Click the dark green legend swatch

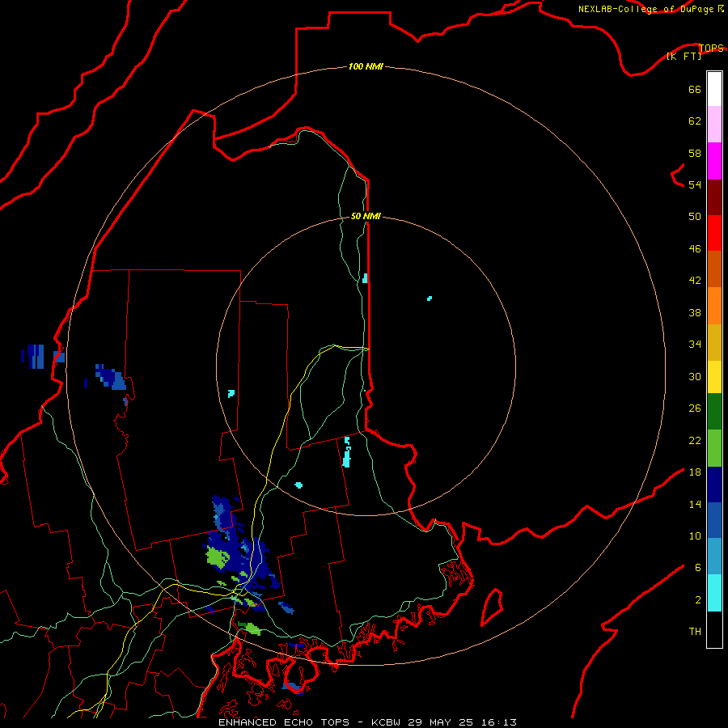[x=714, y=412]
